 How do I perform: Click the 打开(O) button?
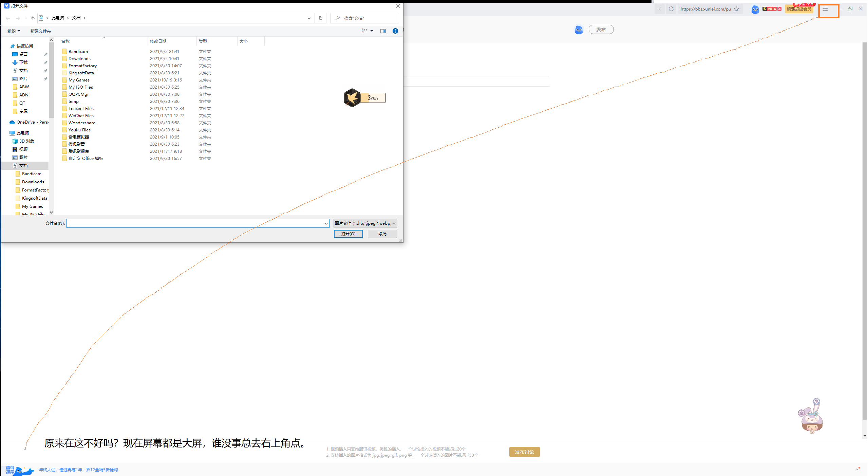[348, 234]
